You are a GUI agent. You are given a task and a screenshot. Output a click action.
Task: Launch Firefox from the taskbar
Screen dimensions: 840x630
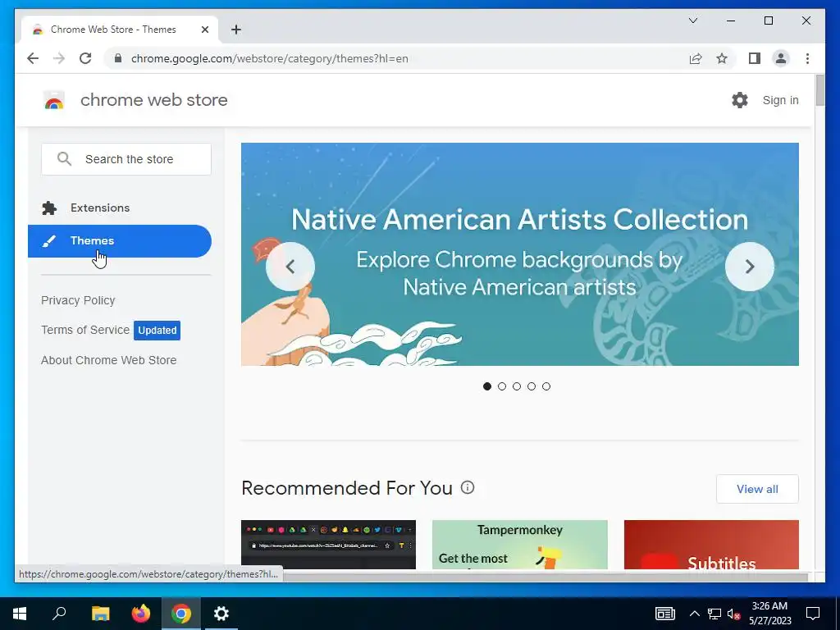coord(141,614)
